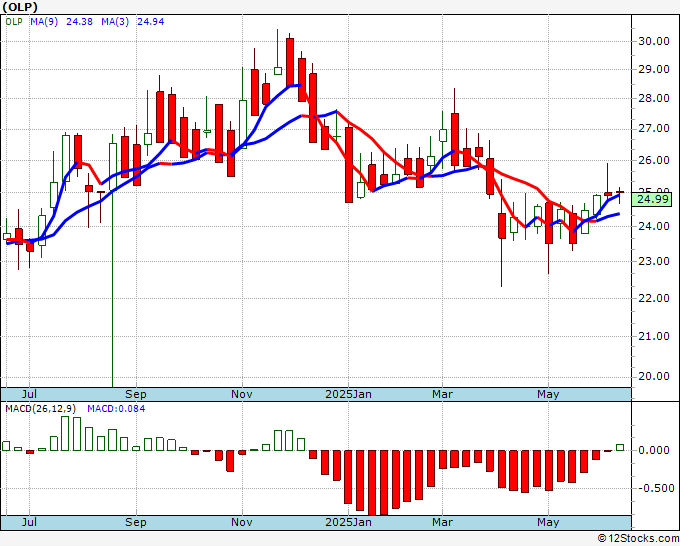The width and height of the screenshot is (680, 546).
Task: Click the MA(9) value 24.38
Action: (x=79, y=22)
